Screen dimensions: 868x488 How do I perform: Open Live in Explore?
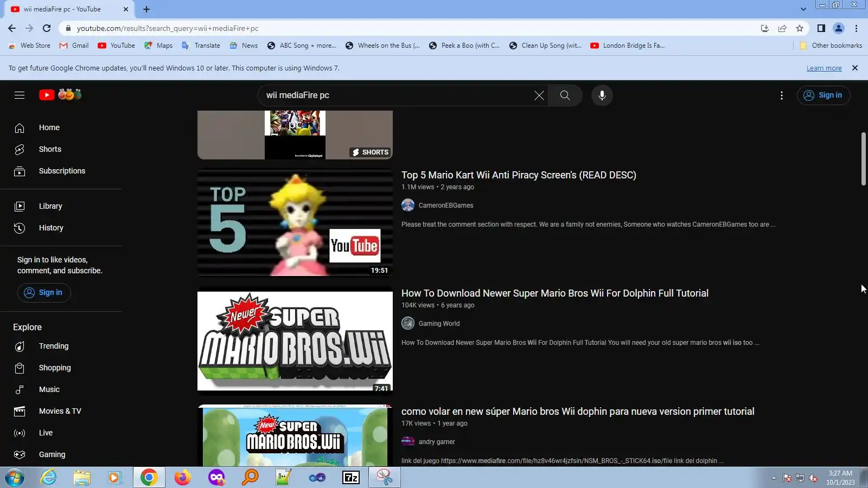pyautogui.click(x=61, y=433)
